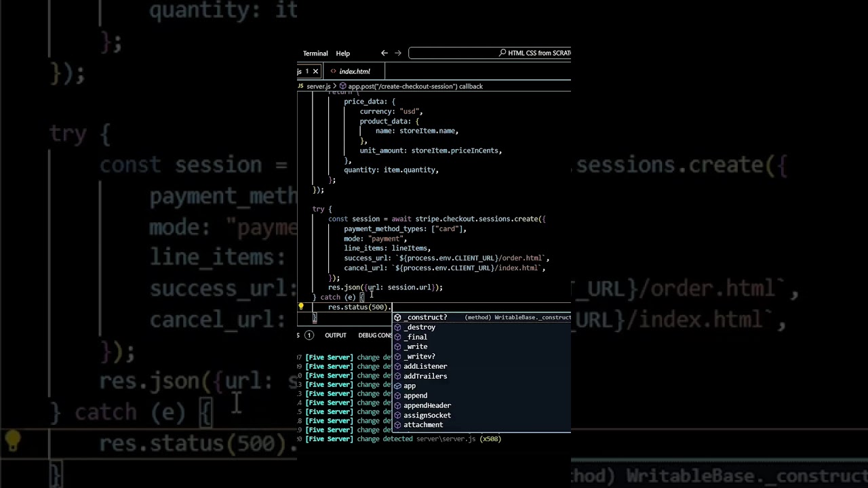
Task: Click the cube icon beside appendHeader
Action: pos(397,405)
